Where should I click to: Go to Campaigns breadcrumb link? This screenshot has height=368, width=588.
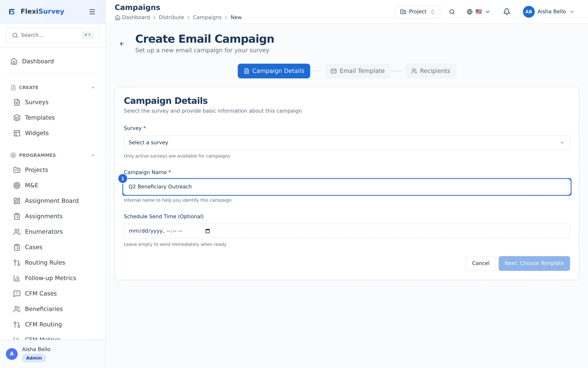pyautogui.click(x=207, y=18)
